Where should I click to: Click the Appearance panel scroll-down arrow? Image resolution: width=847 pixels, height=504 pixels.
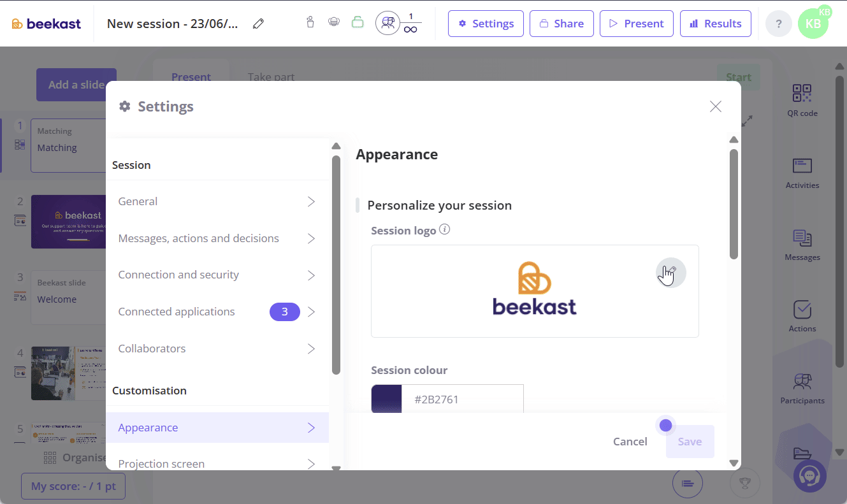point(734,463)
